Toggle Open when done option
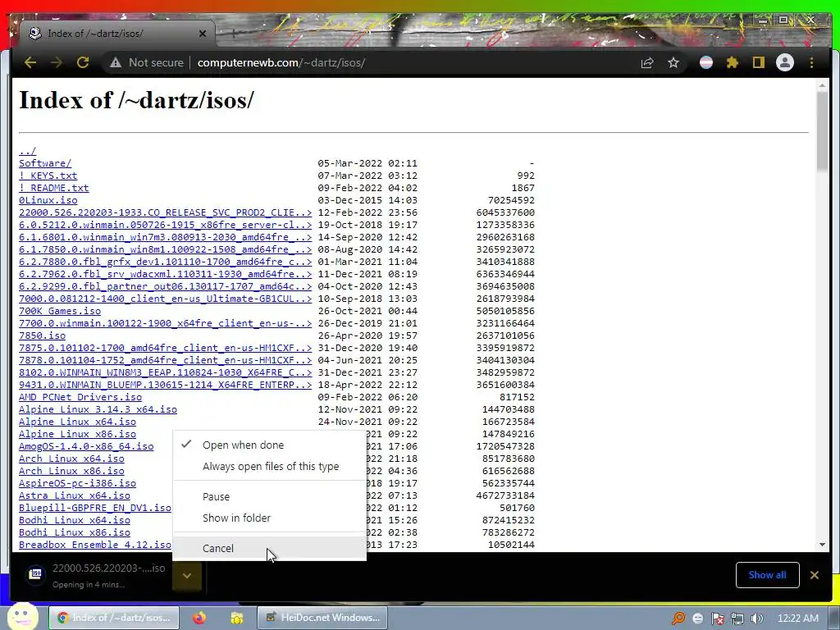 pos(269,445)
